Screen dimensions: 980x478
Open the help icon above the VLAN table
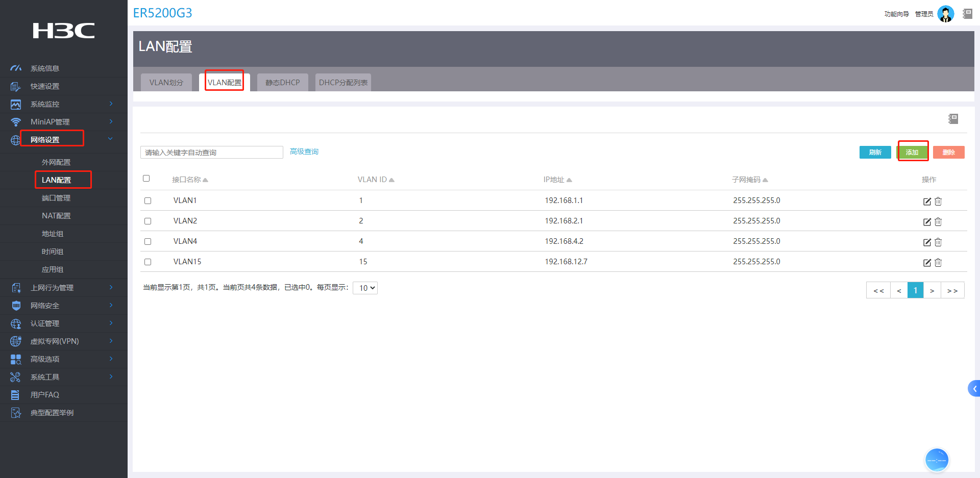point(953,119)
